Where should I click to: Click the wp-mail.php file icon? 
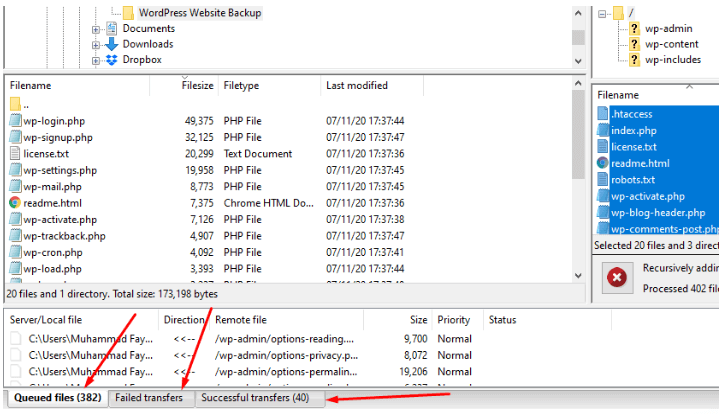coord(15,187)
